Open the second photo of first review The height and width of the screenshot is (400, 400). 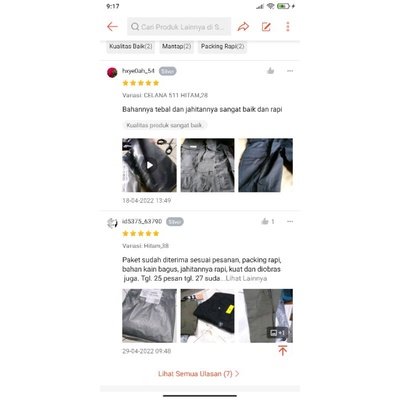coord(207,165)
